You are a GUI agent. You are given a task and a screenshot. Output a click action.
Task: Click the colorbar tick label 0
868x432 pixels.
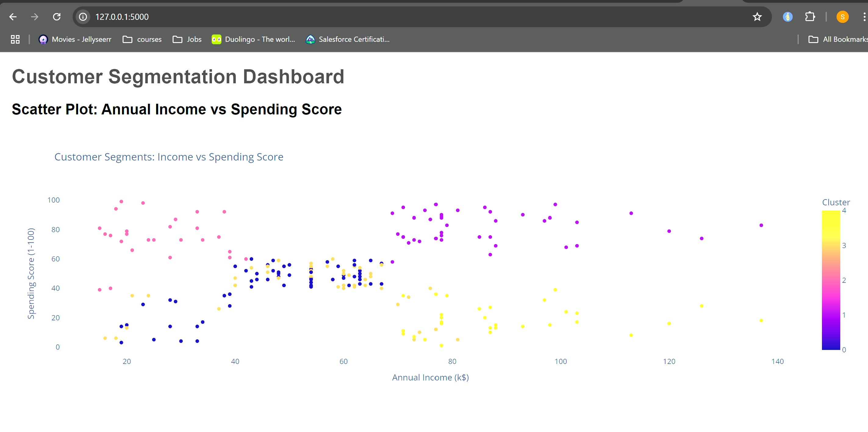click(x=844, y=350)
